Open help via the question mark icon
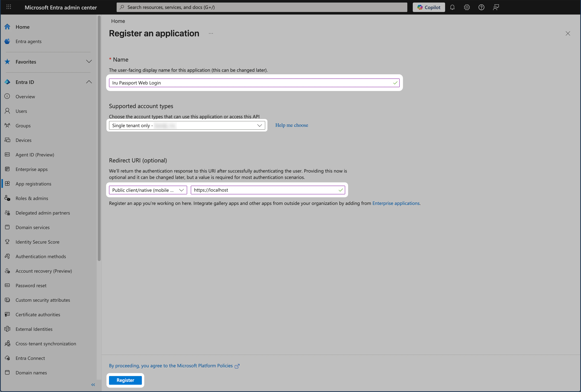 click(481, 7)
